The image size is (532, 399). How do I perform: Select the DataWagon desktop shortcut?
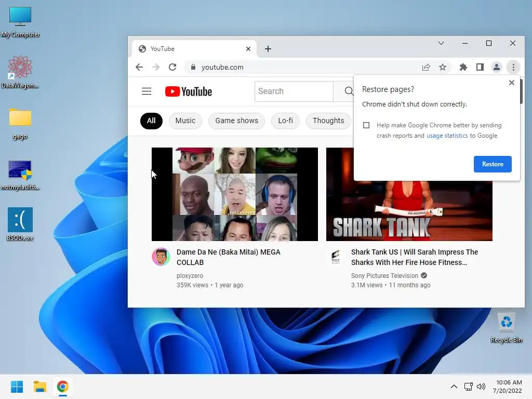(x=20, y=72)
